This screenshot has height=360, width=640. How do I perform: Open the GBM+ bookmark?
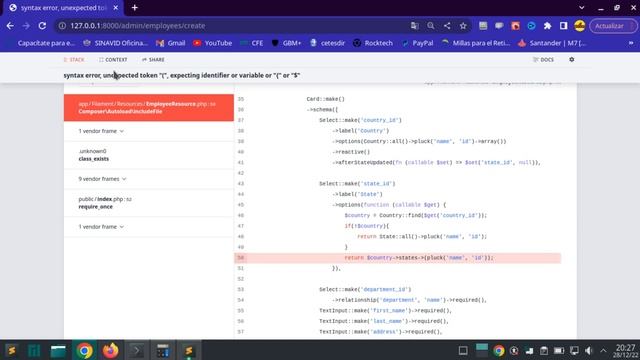[286, 43]
